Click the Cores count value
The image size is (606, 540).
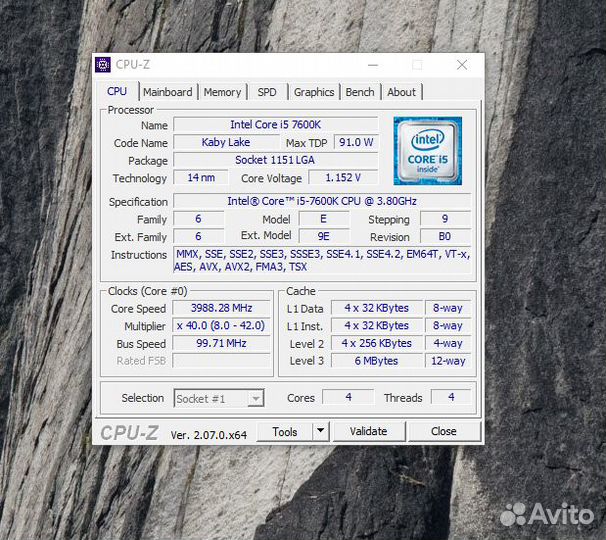click(x=348, y=397)
